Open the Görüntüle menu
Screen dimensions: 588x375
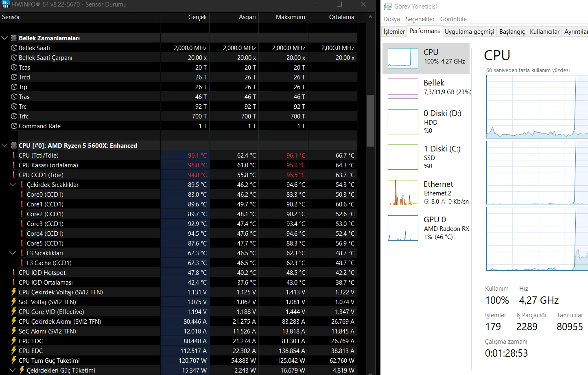[x=453, y=19]
